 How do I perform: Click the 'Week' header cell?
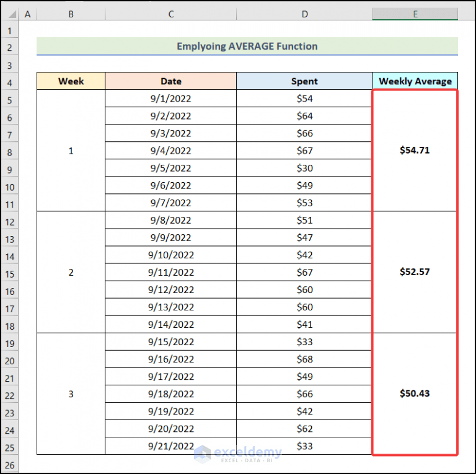point(71,81)
